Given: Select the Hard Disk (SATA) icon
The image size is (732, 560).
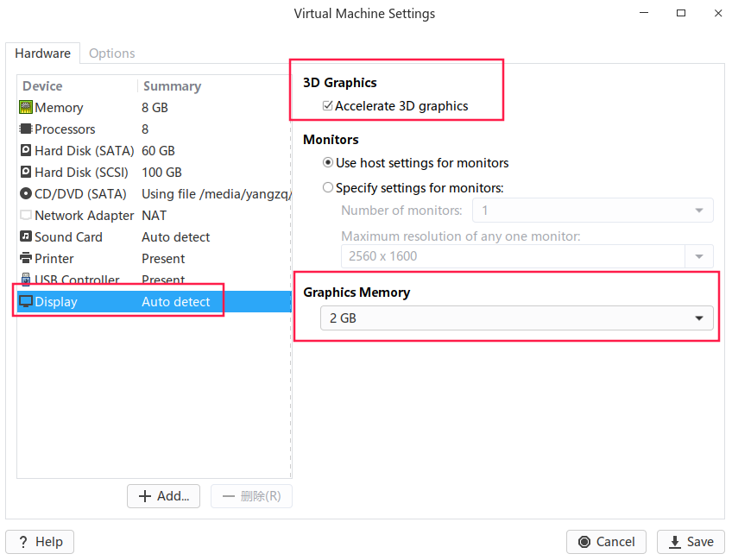Looking at the screenshot, I should 26,151.
